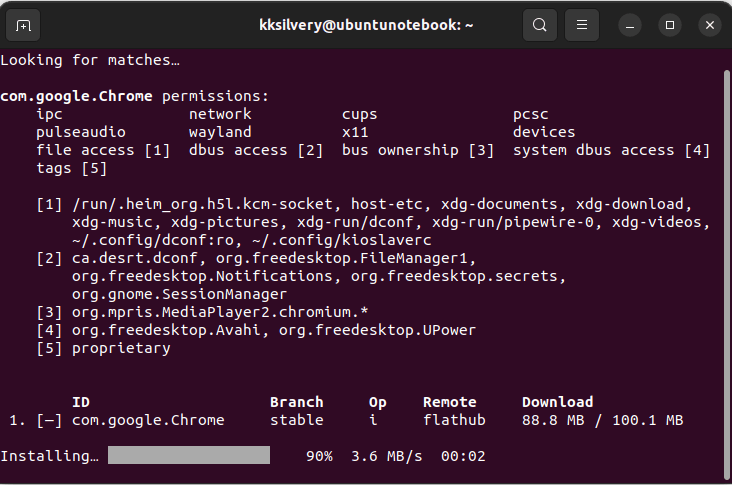The image size is (732, 485).
Task: Click 'xdg-run/dconf' entry
Action: click(x=355, y=223)
